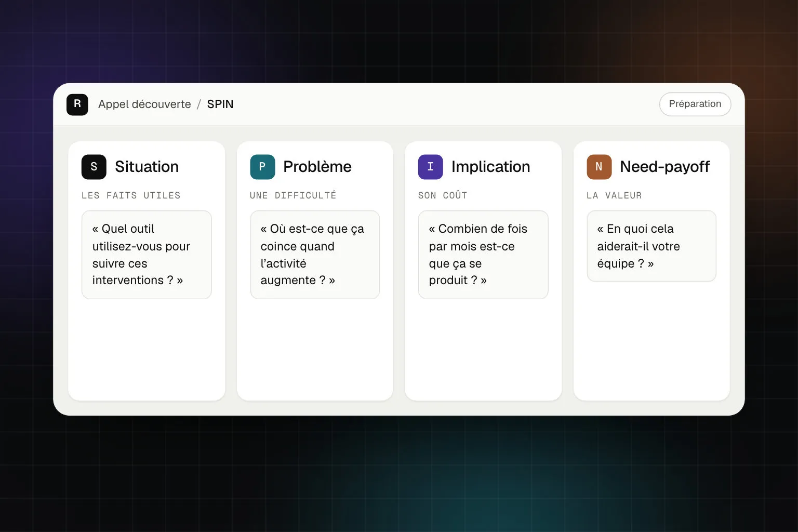Image resolution: width=798 pixels, height=532 pixels.
Task: Click the orange N Need-payoff badge
Action: 599,167
